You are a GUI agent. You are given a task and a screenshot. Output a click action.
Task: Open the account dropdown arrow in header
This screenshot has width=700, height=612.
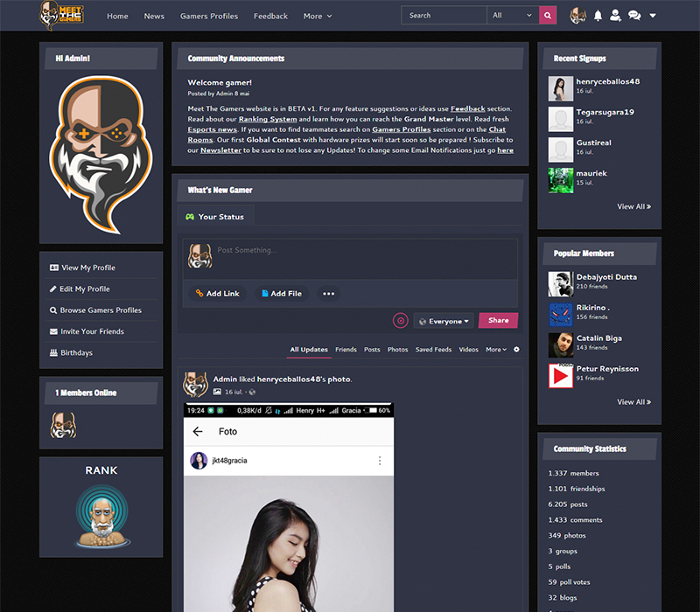coord(653,16)
